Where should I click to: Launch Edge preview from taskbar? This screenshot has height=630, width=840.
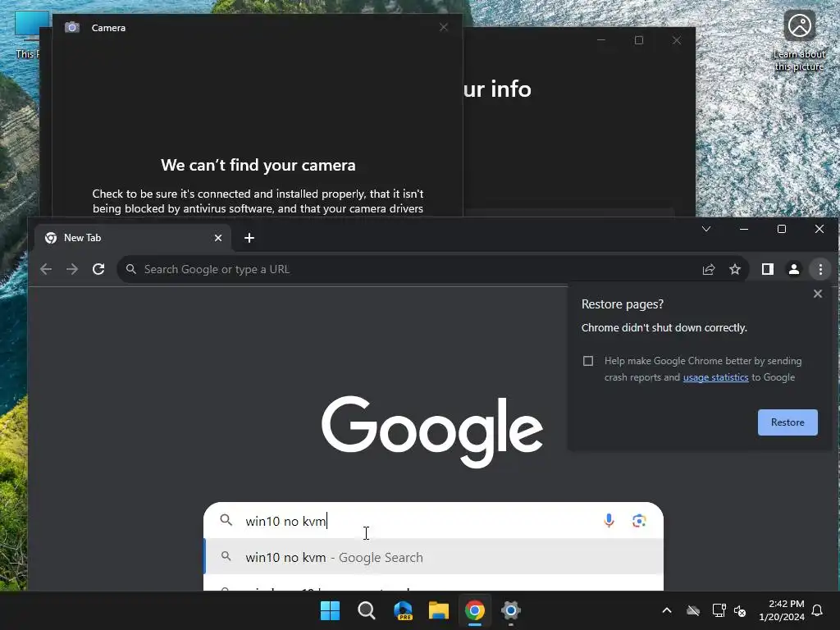pyautogui.click(x=403, y=610)
